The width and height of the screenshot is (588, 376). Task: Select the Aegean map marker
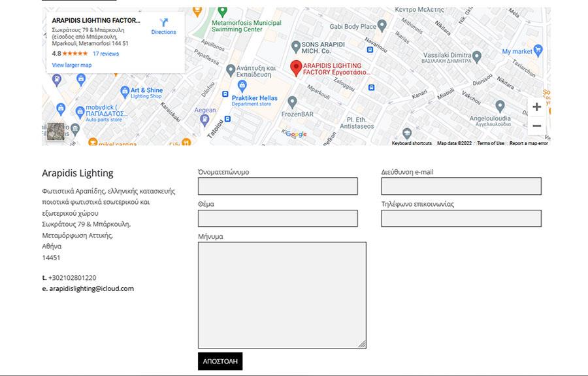[x=204, y=120]
